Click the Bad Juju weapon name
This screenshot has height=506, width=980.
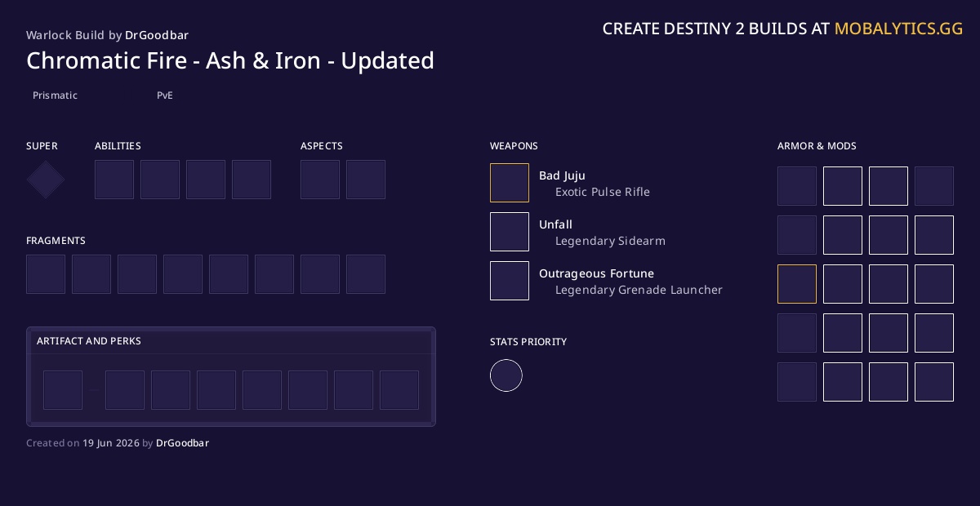coord(562,175)
